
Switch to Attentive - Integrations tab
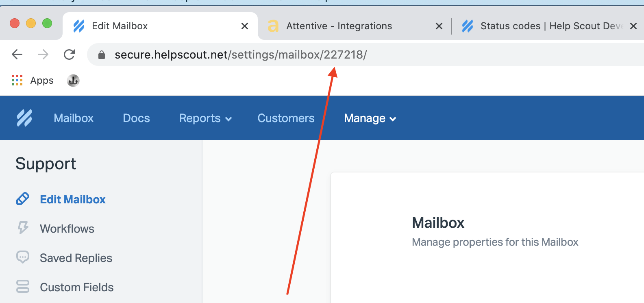click(339, 26)
